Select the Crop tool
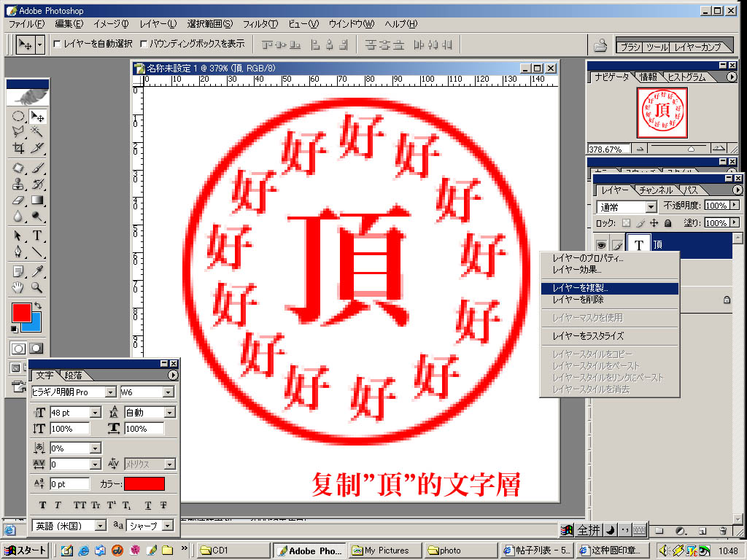The height and width of the screenshot is (560, 747). [x=18, y=148]
